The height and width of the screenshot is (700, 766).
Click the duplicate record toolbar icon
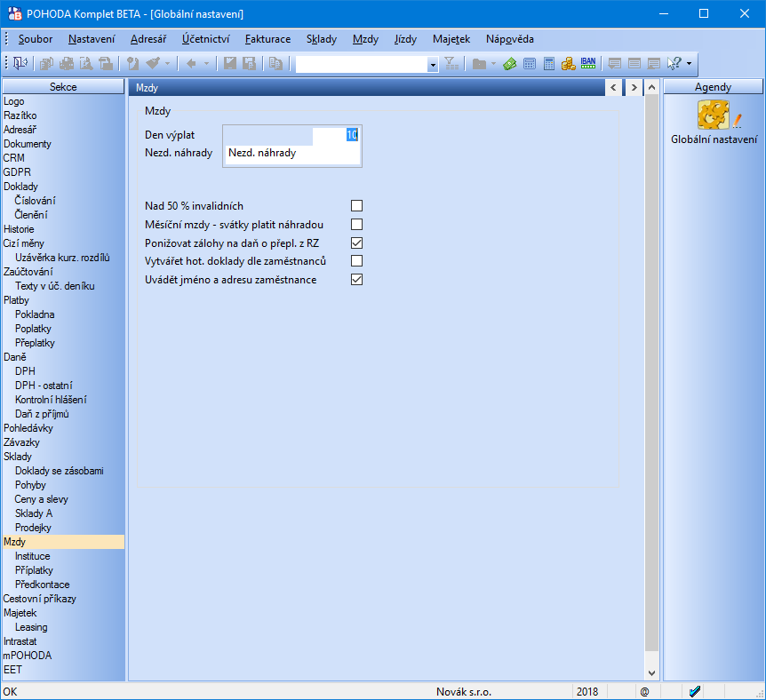(276, 63)
